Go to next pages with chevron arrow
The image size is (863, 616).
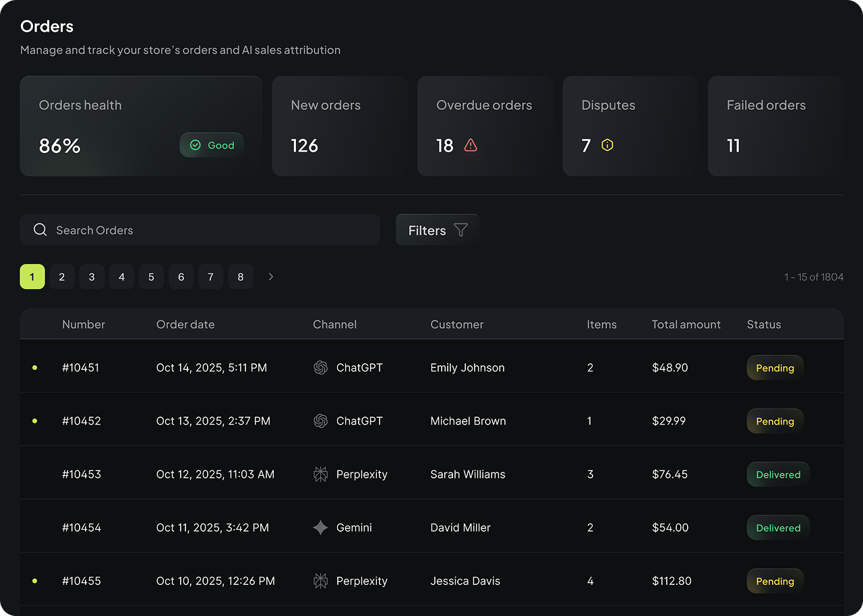[271, 277]
